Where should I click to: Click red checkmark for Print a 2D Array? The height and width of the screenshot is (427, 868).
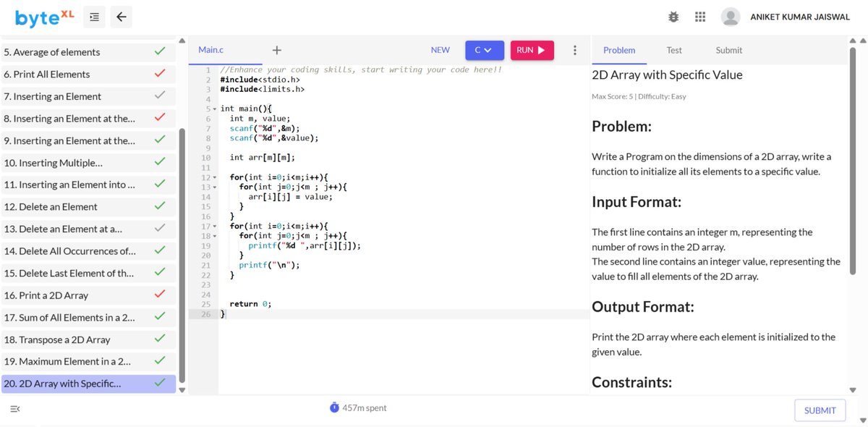pos(160,295)
